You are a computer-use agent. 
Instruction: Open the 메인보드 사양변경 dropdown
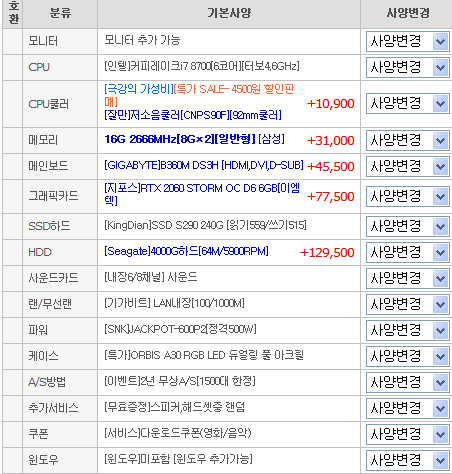coord(407,166)
